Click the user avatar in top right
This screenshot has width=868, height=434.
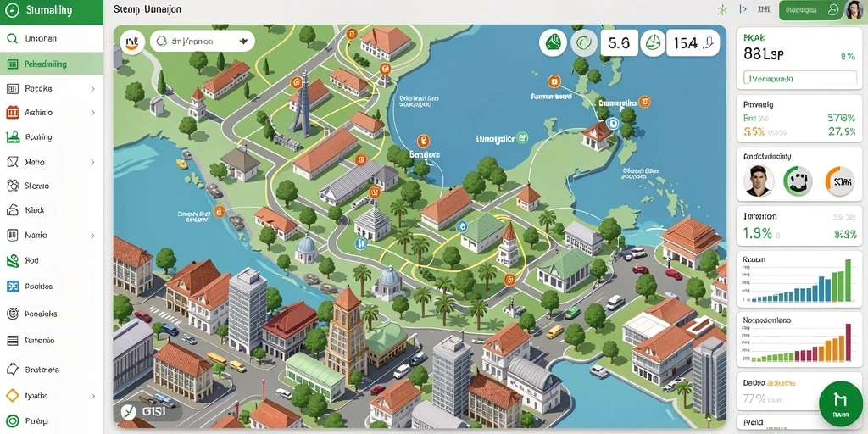854,10
